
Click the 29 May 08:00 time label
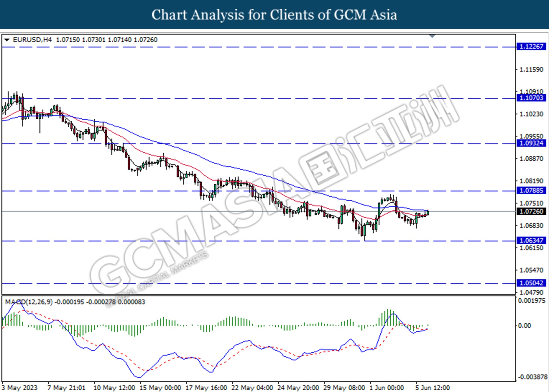pyautogui.click(x=344, y=388)
